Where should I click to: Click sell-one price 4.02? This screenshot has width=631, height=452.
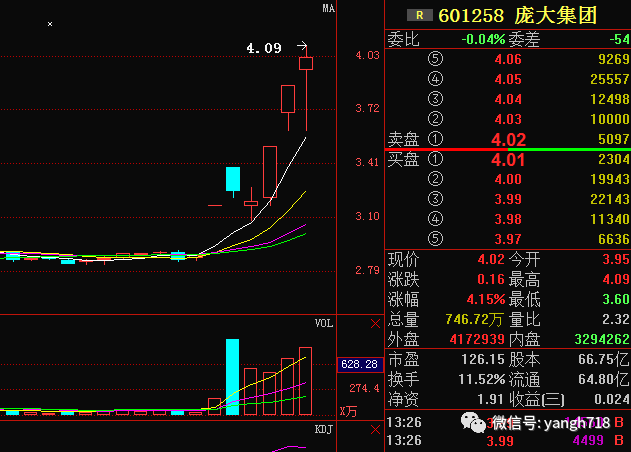[x=508, y=139]
